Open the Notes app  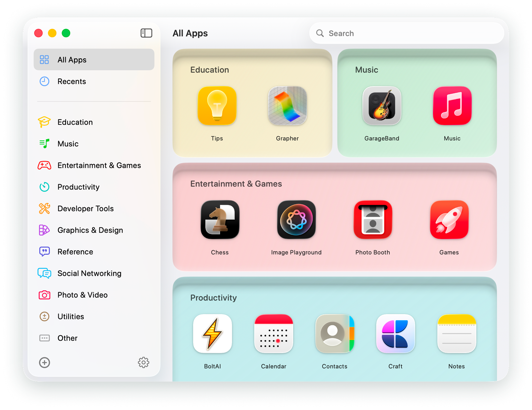pos(456,334)
